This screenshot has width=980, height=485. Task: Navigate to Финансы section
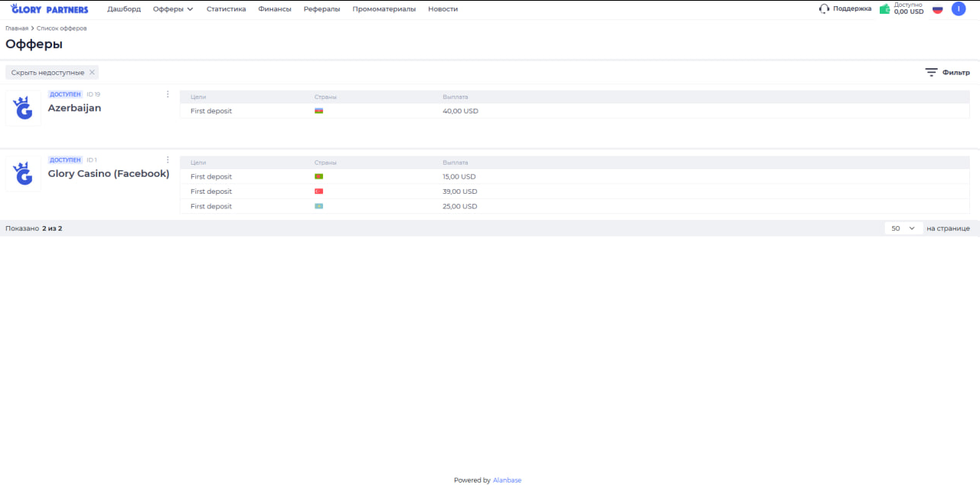click(275, 9)
